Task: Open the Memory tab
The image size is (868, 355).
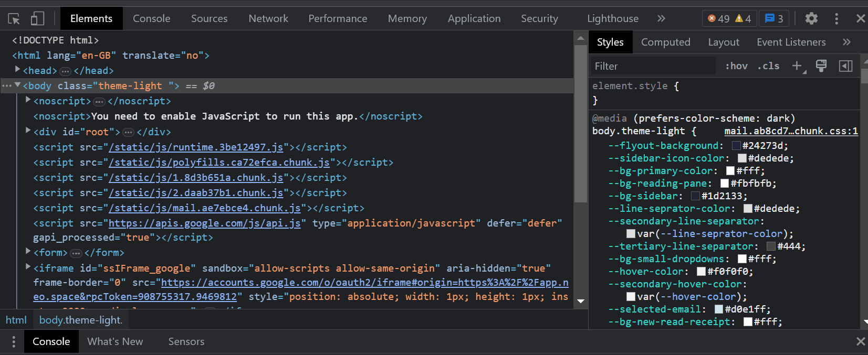Action: pos(407,18)
